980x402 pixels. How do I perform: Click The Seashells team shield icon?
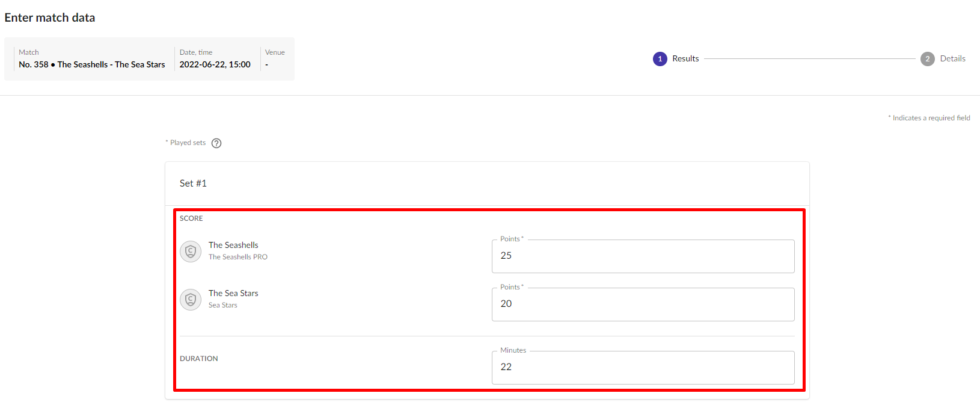[191, 251]
